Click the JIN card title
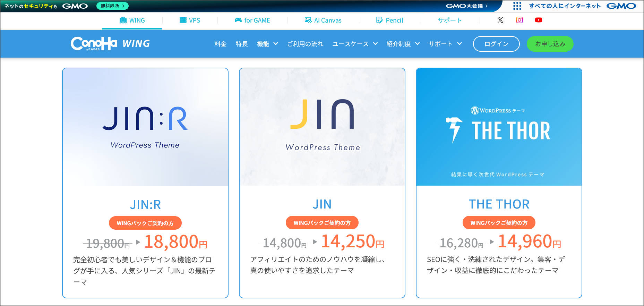 click(x=322, y=204)
